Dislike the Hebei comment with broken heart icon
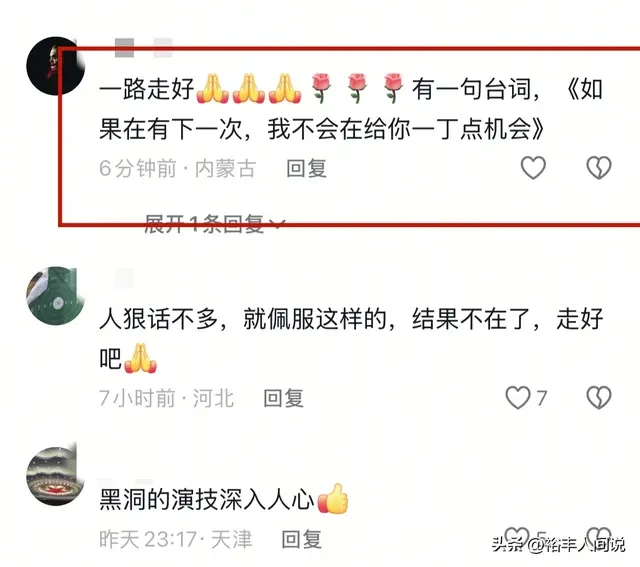Screen dimensions: 640x567 [x=599, y=398]
